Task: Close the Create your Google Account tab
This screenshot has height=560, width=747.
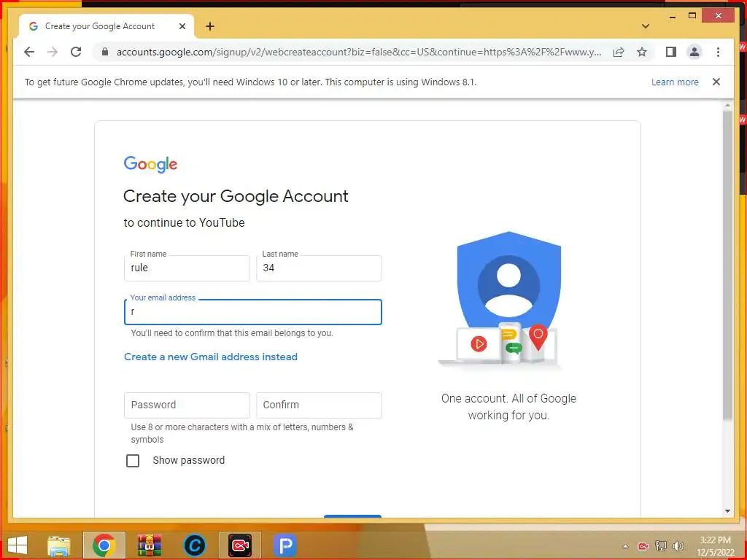Action: [x=182, y=26]
